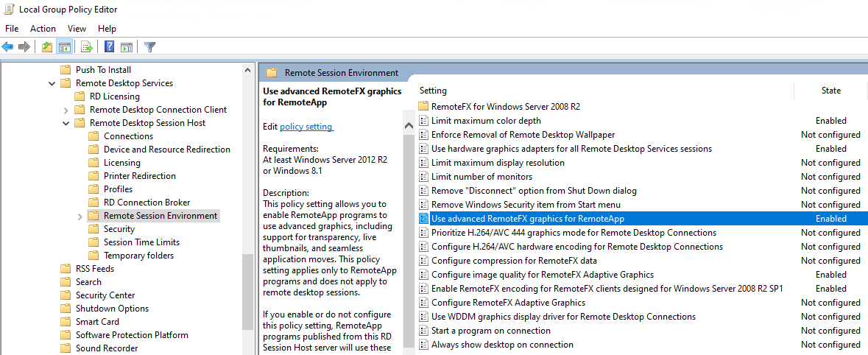The height and width of the screenshot is (355, 868).
Task: Select the Profiles tree folder
Action: click(x=119, y=189)
